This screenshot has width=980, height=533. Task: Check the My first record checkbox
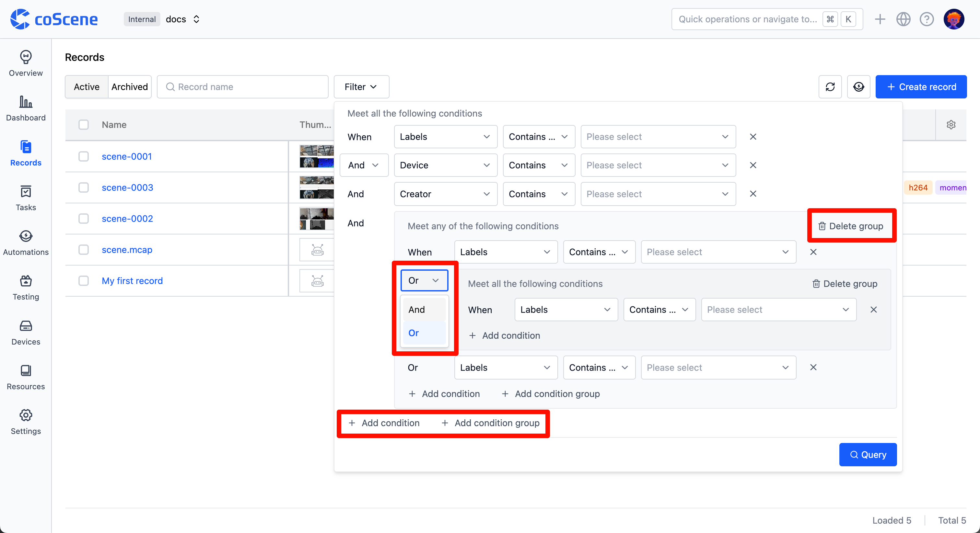click(x=84, y=281)
